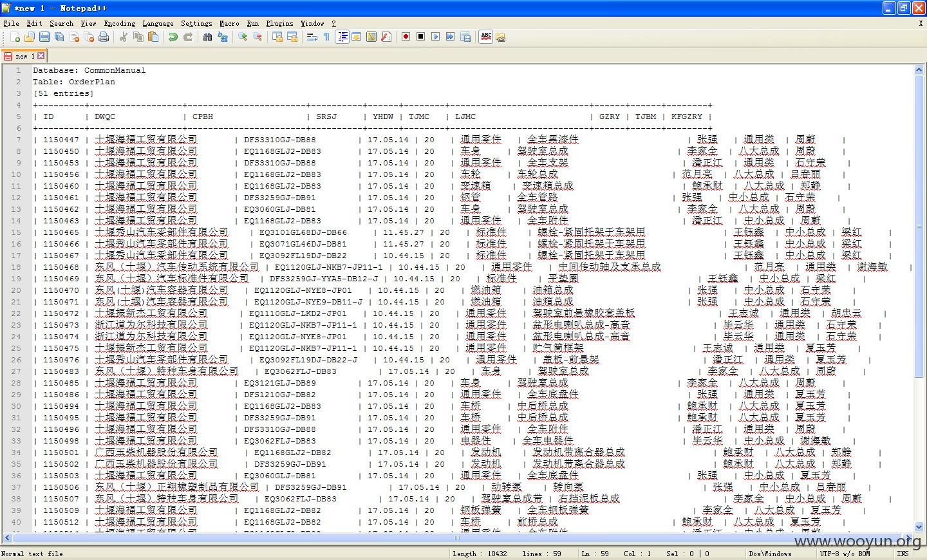Run macro multiple times icon
927x560 pixels.
(450, 37)
